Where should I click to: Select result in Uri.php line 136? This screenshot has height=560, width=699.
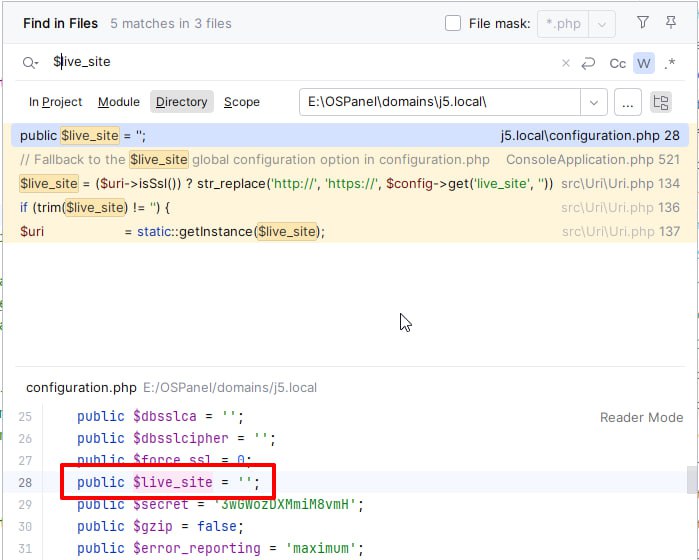pos(350,208)
